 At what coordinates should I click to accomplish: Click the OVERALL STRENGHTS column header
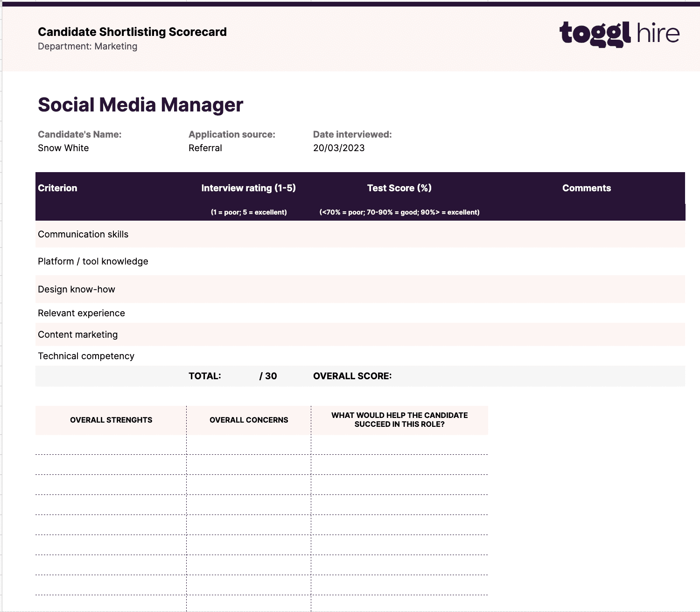coord(111,420)
